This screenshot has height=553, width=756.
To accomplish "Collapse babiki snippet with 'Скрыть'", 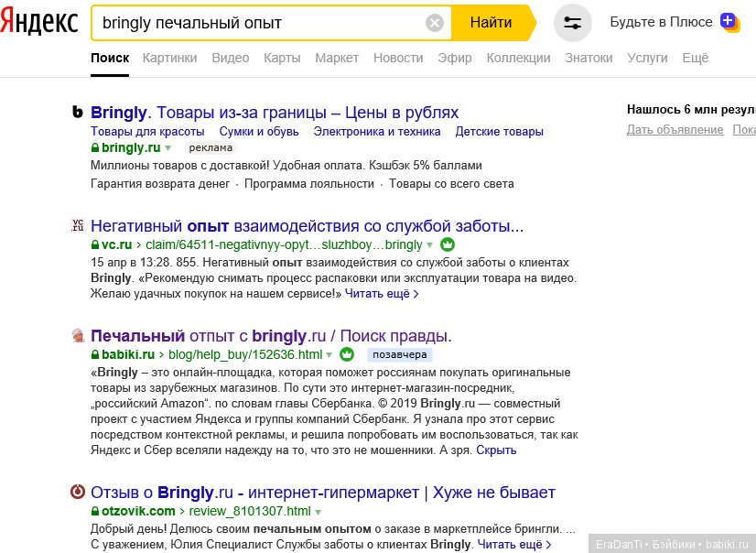I will coord(496,450).
